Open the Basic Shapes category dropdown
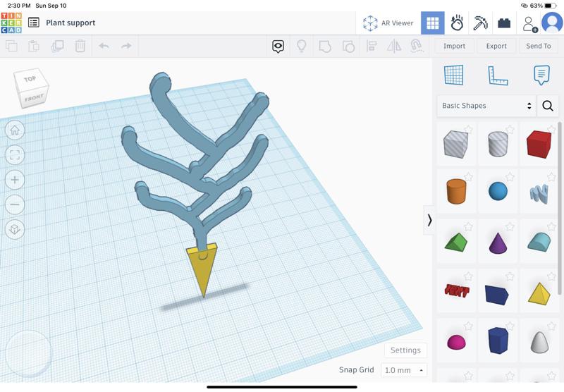Screen dimensions: 564x392 click(486, 106)
